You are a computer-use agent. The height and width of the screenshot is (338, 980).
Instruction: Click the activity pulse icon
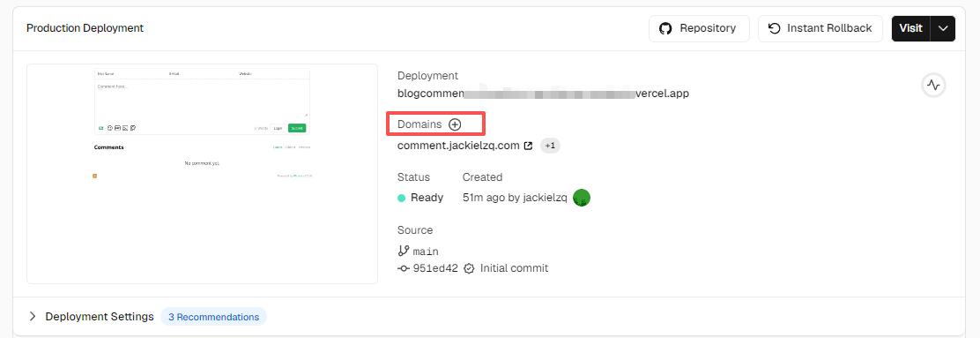pyautogui.click(x=933, y=85)
